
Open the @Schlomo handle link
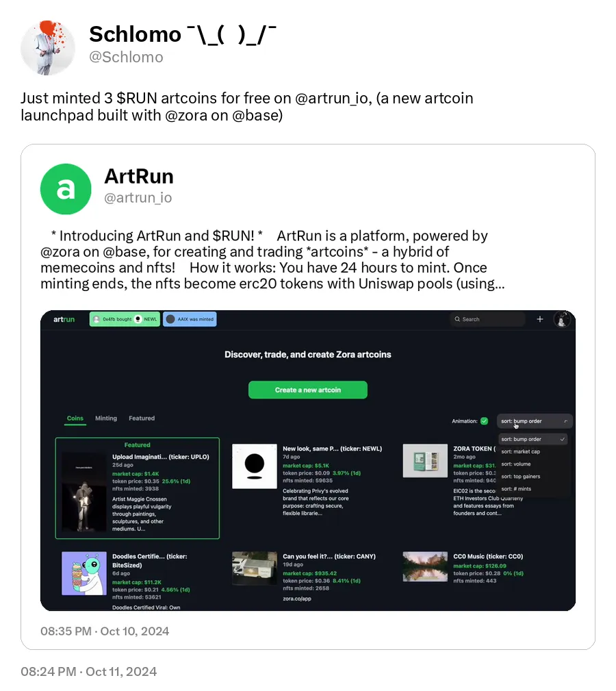coord(126,57)
